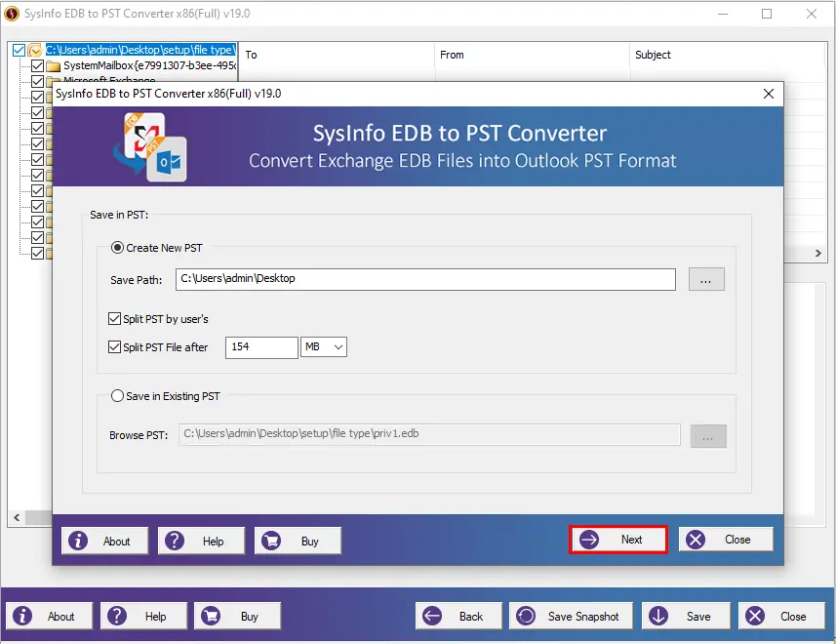Click the circular snapshot icon on Save Snapshot

coord(526,616)
